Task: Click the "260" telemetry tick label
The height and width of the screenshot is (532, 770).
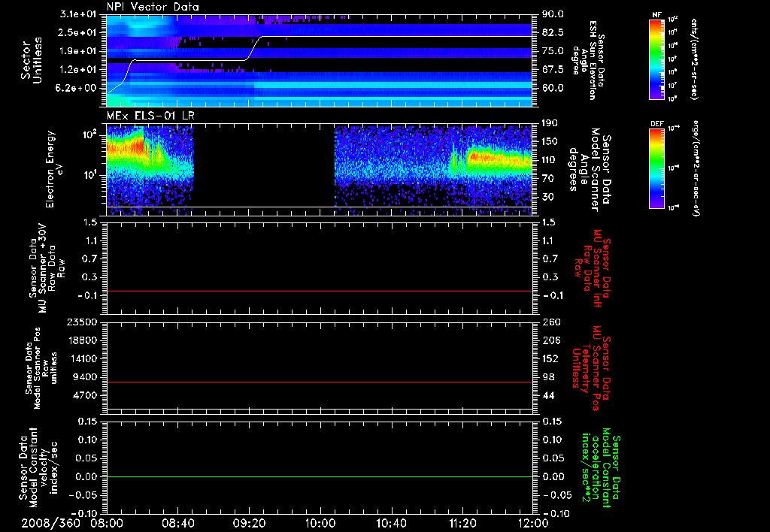Action: point(550,322)
